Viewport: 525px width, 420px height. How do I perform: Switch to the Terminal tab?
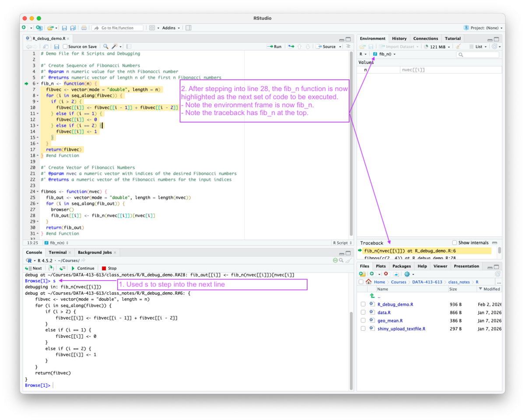click(59, 252)
